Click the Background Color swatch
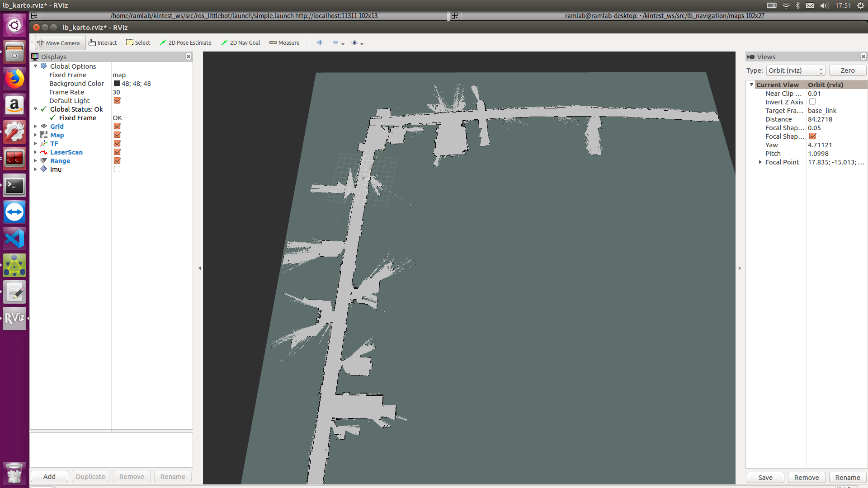Viewport: 868px width, 488px height. coord(117,84)
